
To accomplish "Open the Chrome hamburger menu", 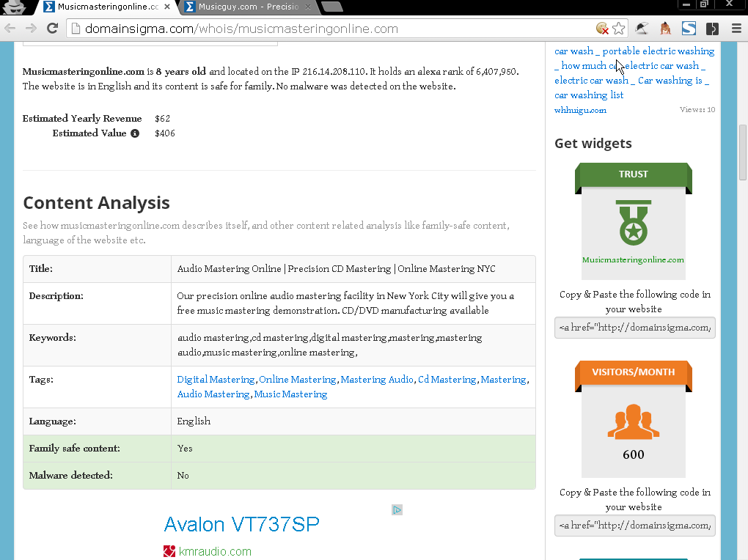I will pyautogui.click(x=736, y=29).
